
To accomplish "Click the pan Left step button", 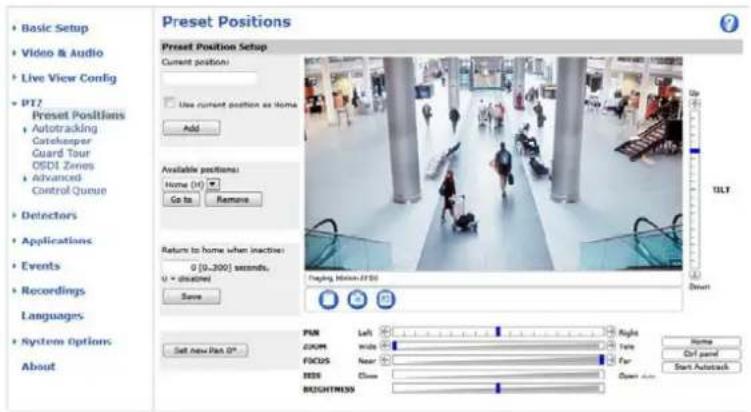I will point(385,332).
